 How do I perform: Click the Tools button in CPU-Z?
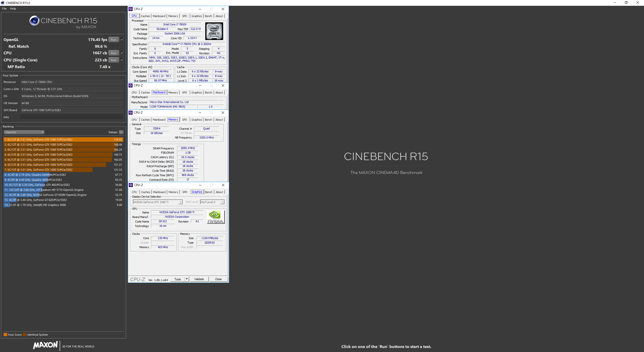pos(178,279)
